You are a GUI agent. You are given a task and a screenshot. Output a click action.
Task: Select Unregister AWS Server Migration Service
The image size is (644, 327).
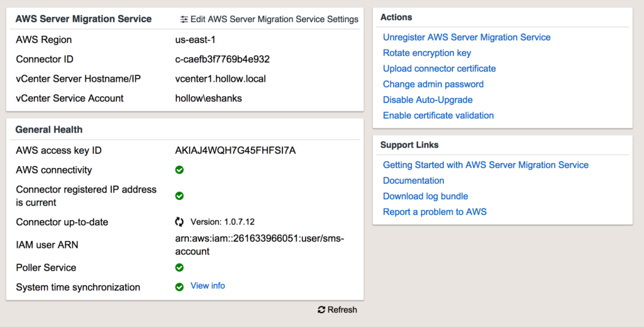tap(466, 37)
